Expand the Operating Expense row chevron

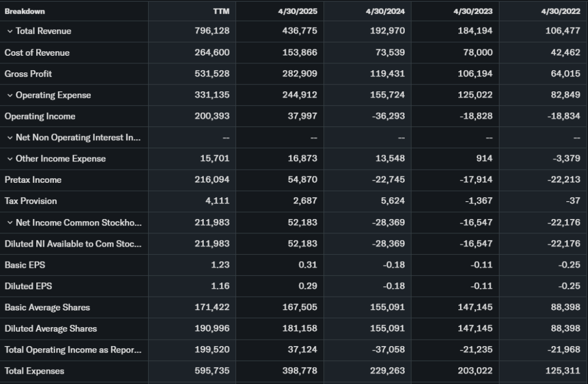click(10, 95)
